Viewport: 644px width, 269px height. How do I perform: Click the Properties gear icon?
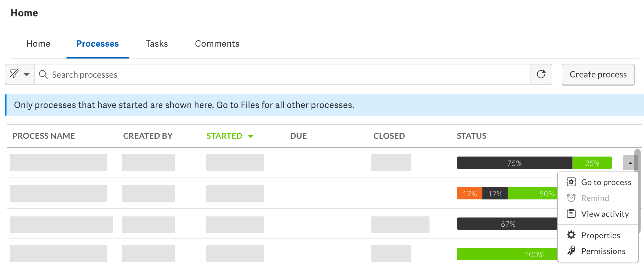pos(571,235)
